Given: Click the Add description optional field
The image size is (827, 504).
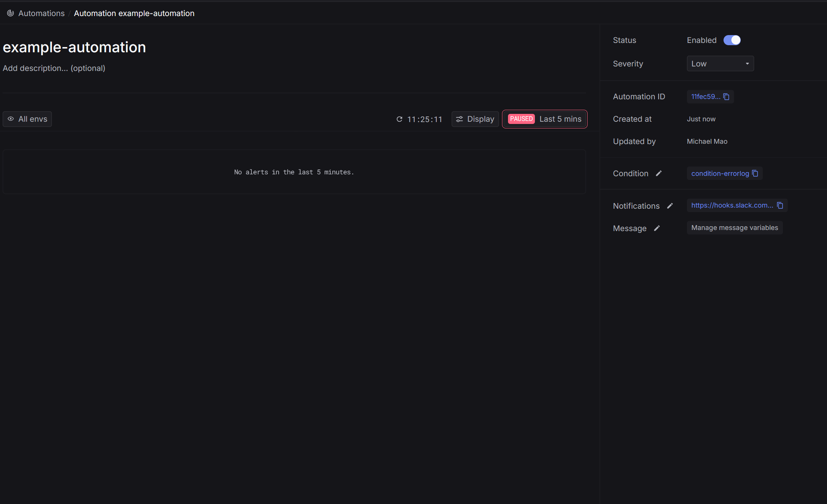Looking at the screenshot, I should (x=54, y=68).
